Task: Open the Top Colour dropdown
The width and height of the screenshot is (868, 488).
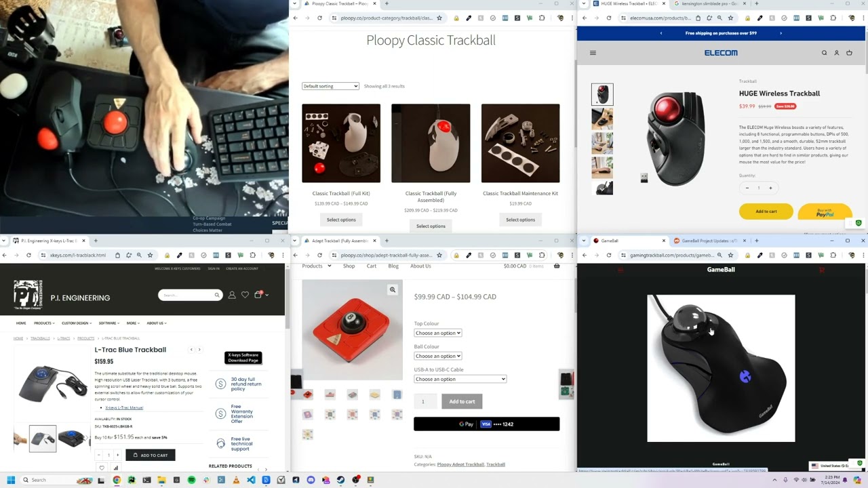Action: 438,333
